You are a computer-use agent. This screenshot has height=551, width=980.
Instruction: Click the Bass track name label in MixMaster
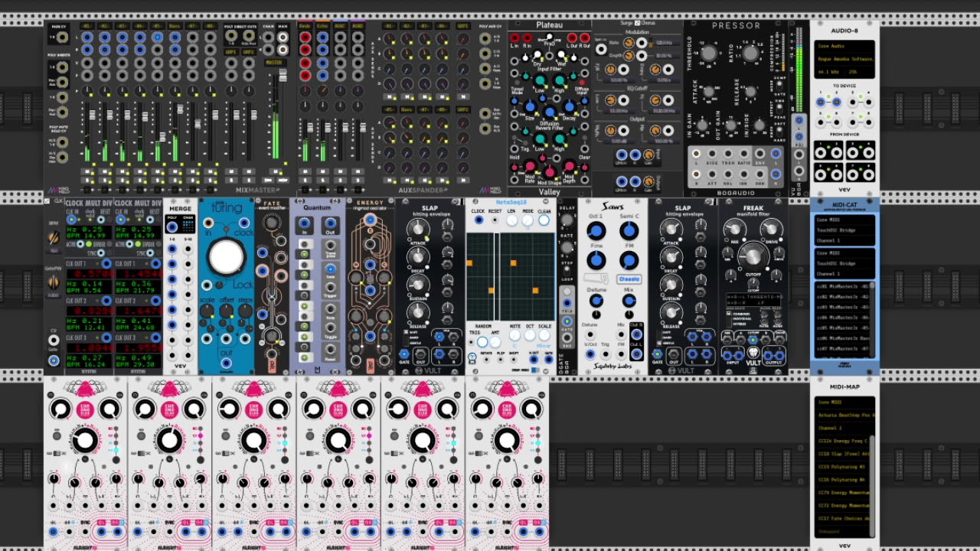point(175,26)
